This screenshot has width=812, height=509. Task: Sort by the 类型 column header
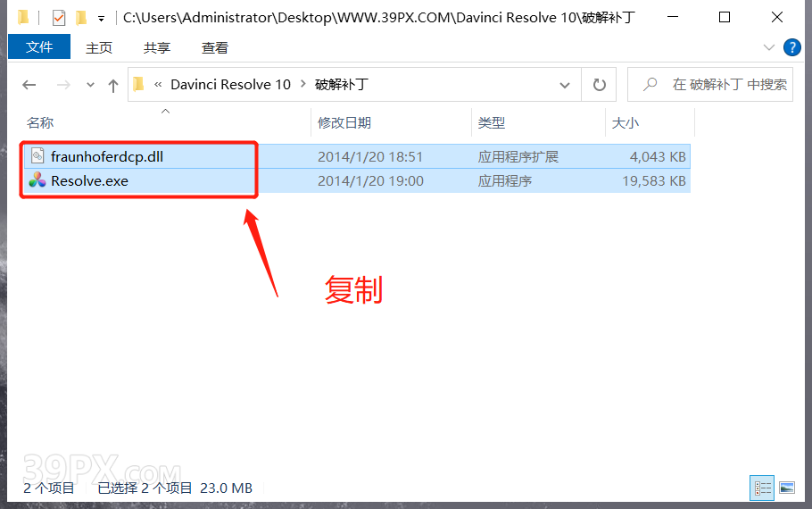(492, 123)
